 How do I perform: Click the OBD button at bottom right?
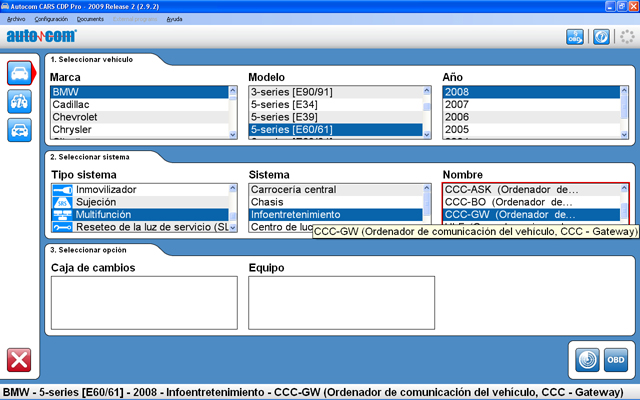point(616,360)
